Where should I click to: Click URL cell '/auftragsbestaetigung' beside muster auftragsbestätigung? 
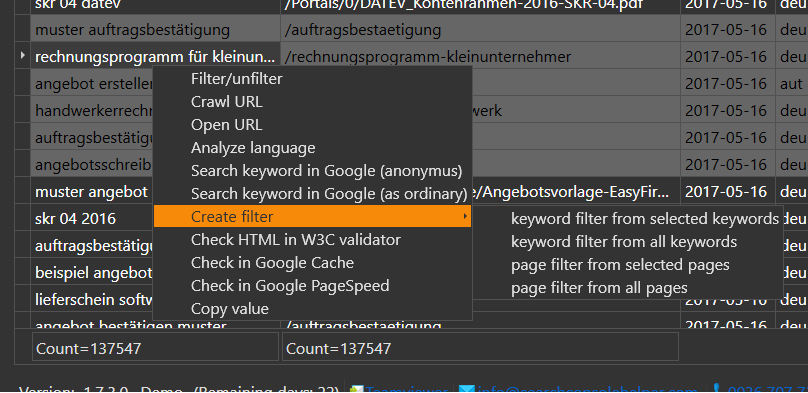tap(481, 30)
